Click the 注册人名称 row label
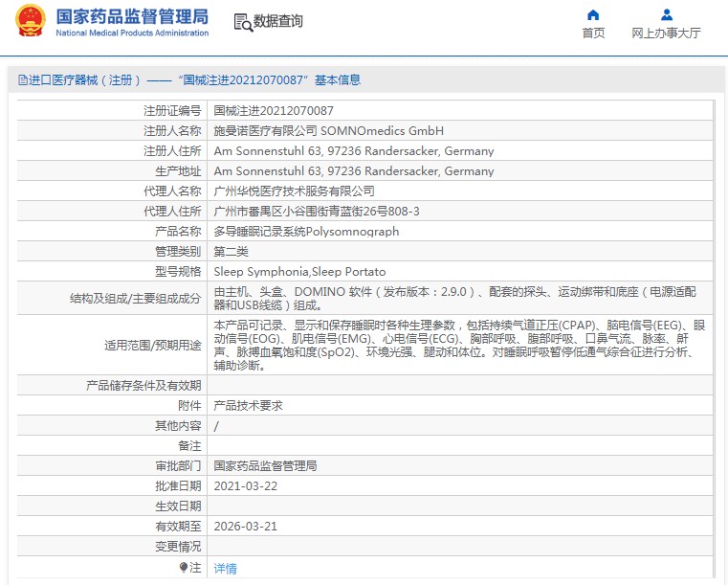The image size is (728, 585). (172, 131)
